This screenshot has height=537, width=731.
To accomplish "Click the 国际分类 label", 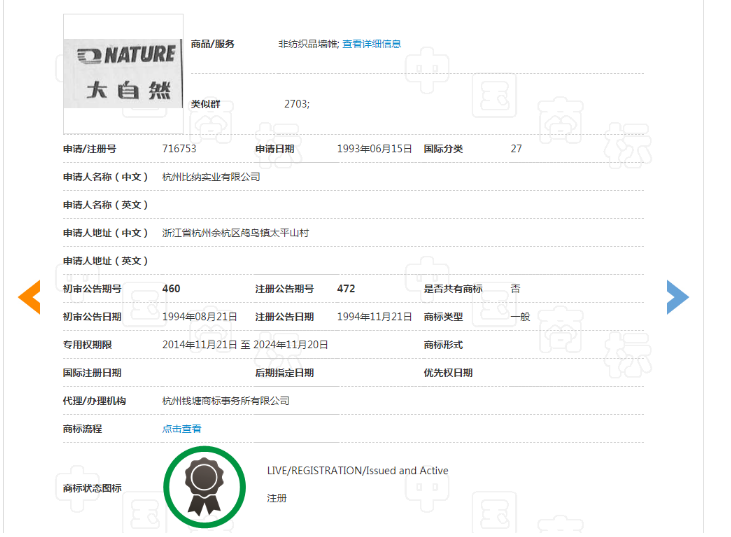I will (443, 149).
